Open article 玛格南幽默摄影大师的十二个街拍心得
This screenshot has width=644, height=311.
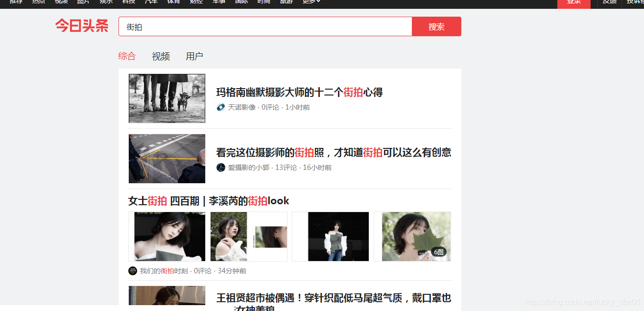[300, 92]
